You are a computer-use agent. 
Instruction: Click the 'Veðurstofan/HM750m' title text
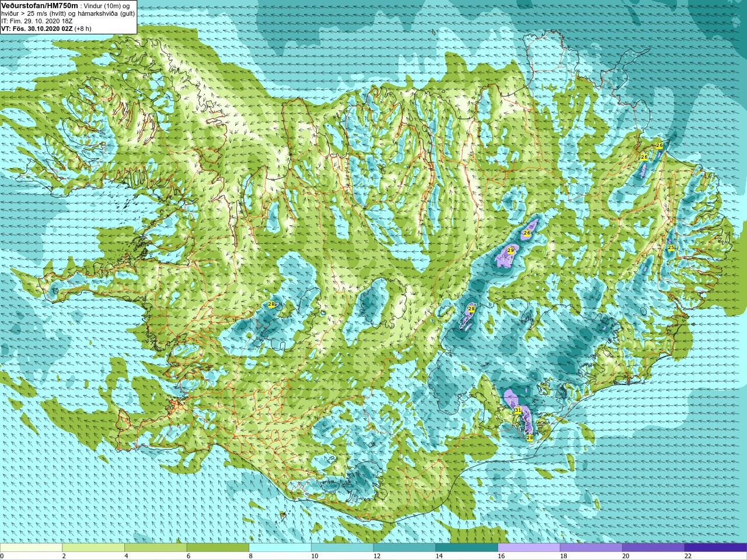click(x=40, y=5)
